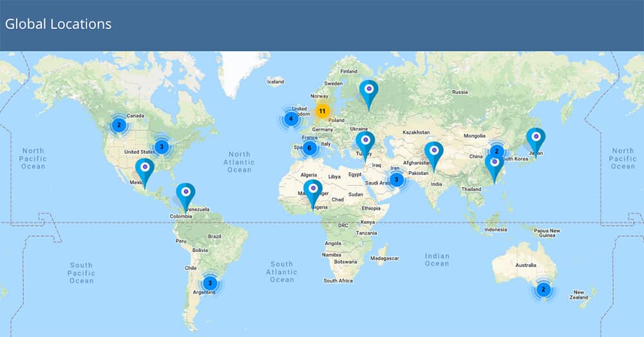The width and height of the screenshot is (644, 337).
Task: Click the Australia country label
Action: pyautogui.click(x=526, y=265)
